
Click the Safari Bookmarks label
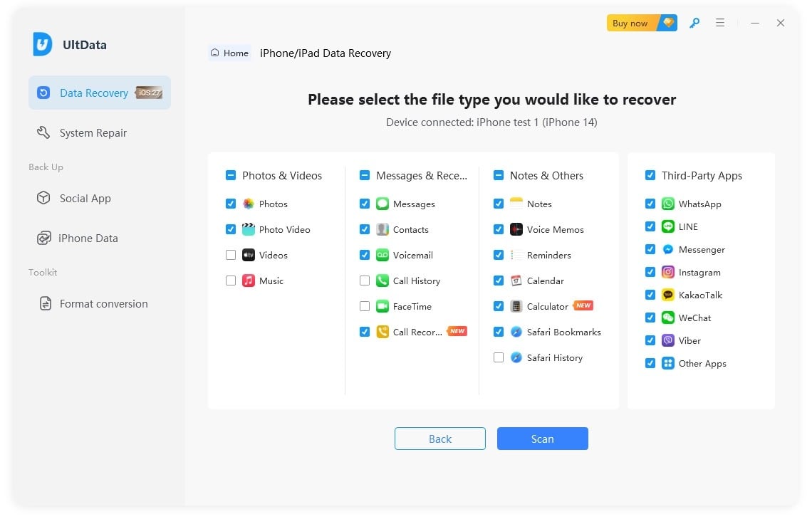[564, 332]
